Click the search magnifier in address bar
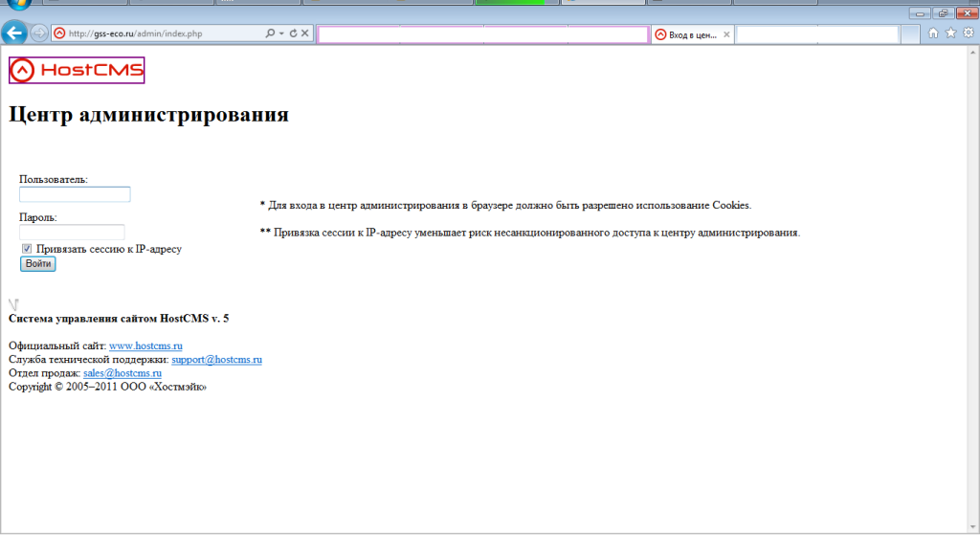Viewport: 980px width, 535px height. (271, 33)
